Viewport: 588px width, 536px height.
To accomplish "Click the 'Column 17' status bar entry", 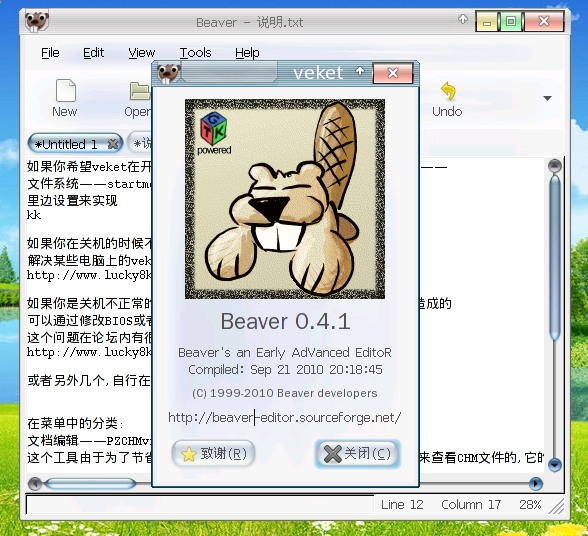I will coord(471,504).
